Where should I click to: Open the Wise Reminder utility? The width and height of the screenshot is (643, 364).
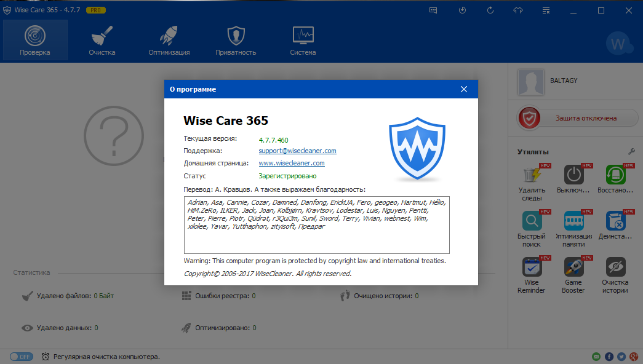(x=532, y=275)
